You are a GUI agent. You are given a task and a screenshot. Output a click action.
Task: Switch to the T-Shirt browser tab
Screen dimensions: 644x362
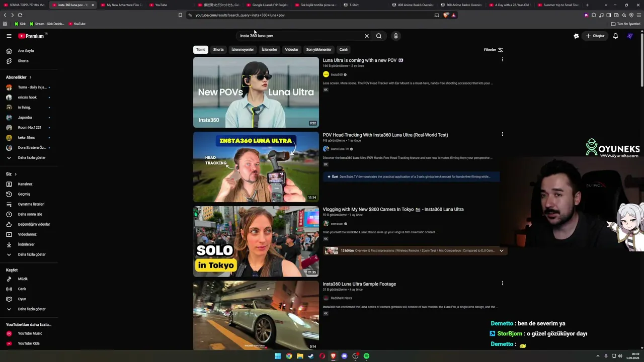(x=354, y=5)
